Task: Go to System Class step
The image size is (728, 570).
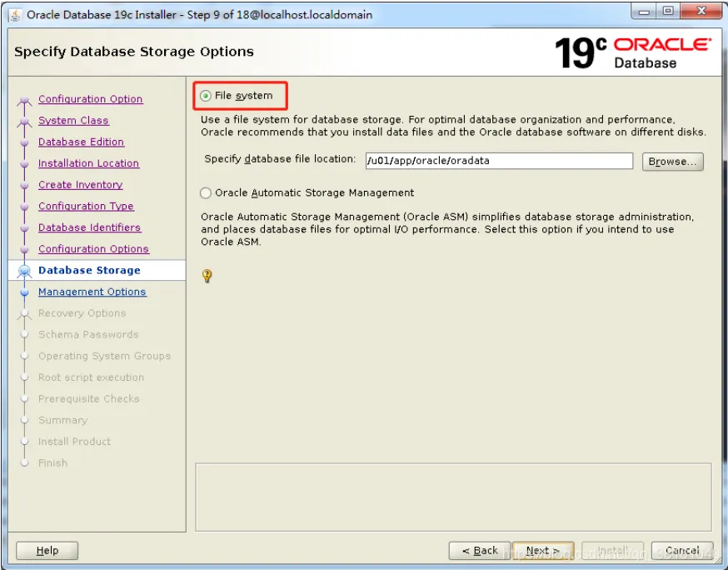Action: click(x=73, y=120)
